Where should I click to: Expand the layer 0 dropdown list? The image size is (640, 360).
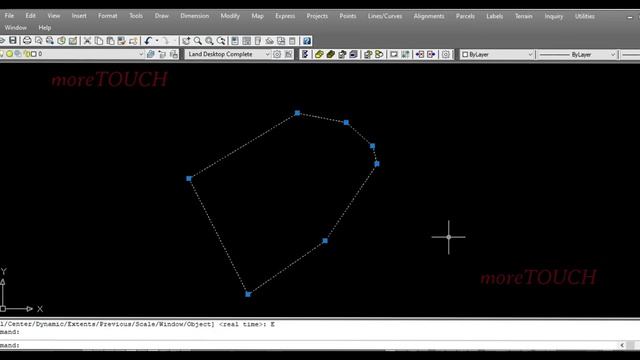[x=141, y=54]
